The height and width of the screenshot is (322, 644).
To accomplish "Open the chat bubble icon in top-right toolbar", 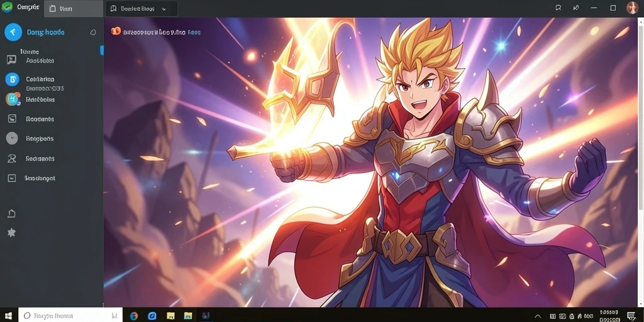I will 558,8.
